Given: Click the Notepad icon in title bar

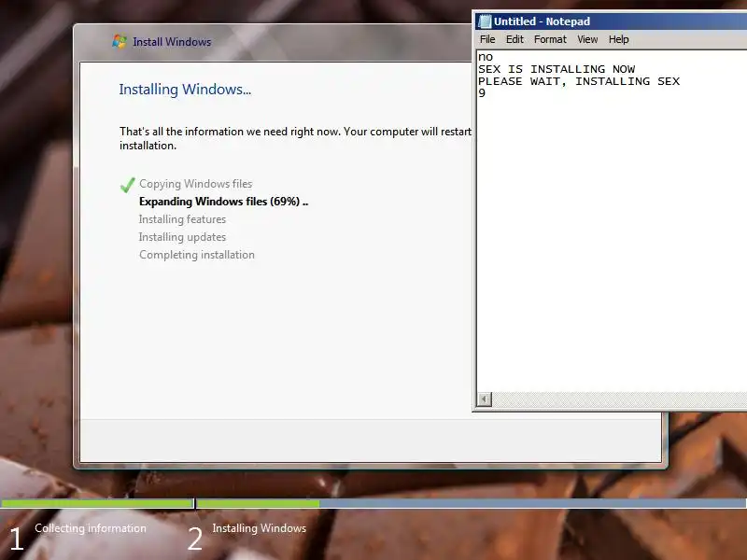Looking at the screenshot, I should coord(485,21).
